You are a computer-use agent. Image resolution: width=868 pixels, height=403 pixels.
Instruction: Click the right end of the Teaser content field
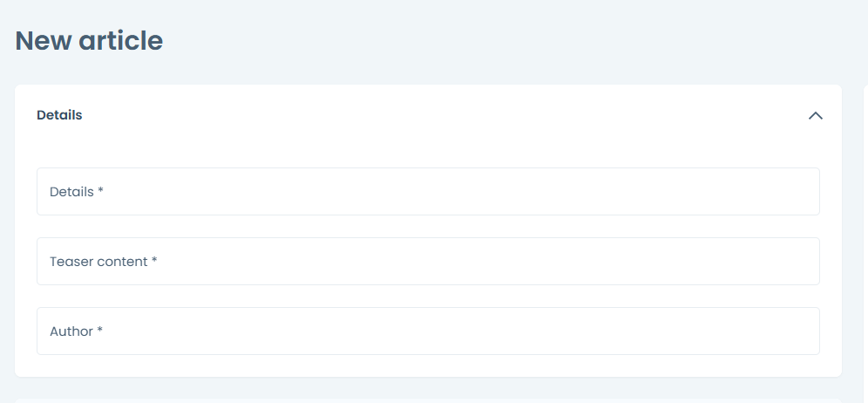click(802, 261)
